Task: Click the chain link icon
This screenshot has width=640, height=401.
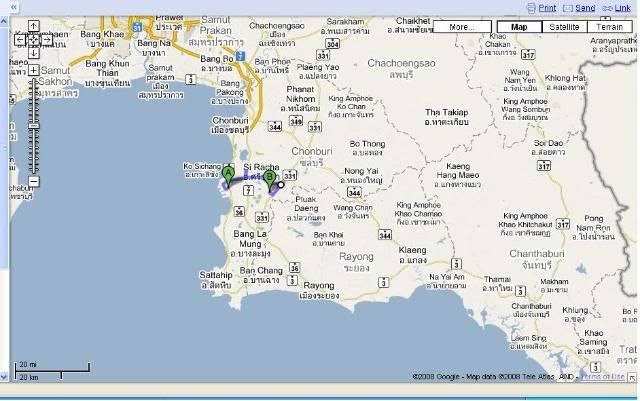Action: [x=607, y=8]
